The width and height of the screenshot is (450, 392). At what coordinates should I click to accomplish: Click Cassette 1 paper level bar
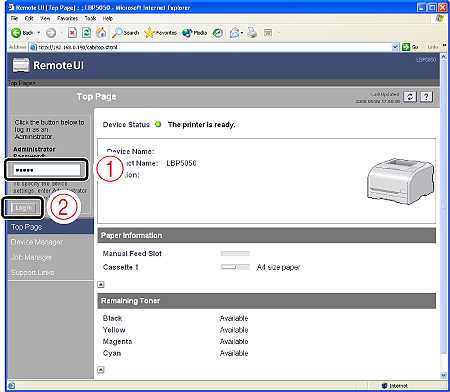click(x=235, y=267)
